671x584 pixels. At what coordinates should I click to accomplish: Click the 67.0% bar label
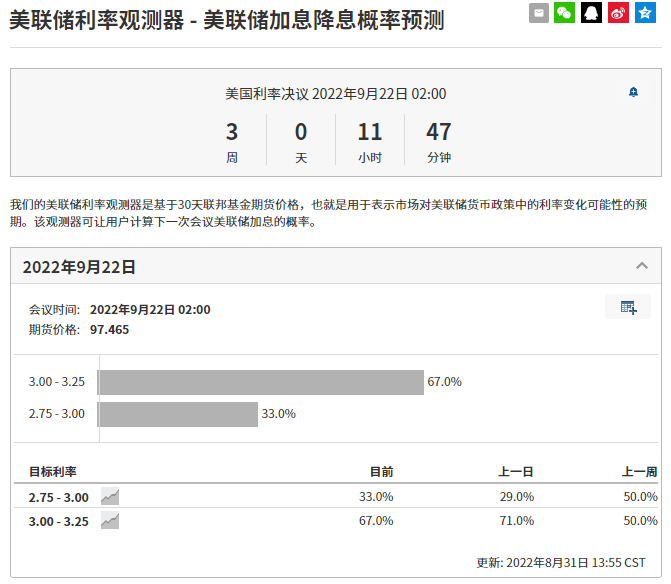445,382
